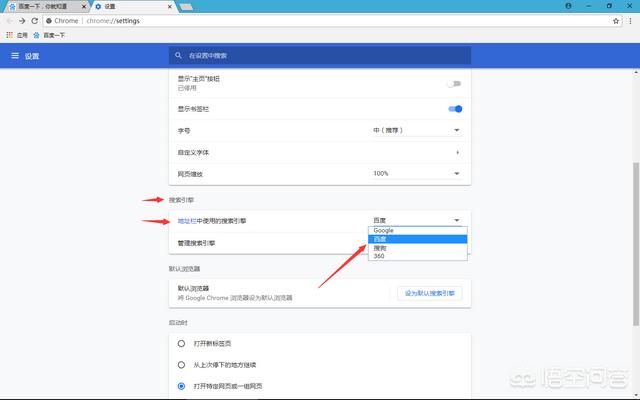Choose 搜狗 from the search engine list

click(418, 248)
